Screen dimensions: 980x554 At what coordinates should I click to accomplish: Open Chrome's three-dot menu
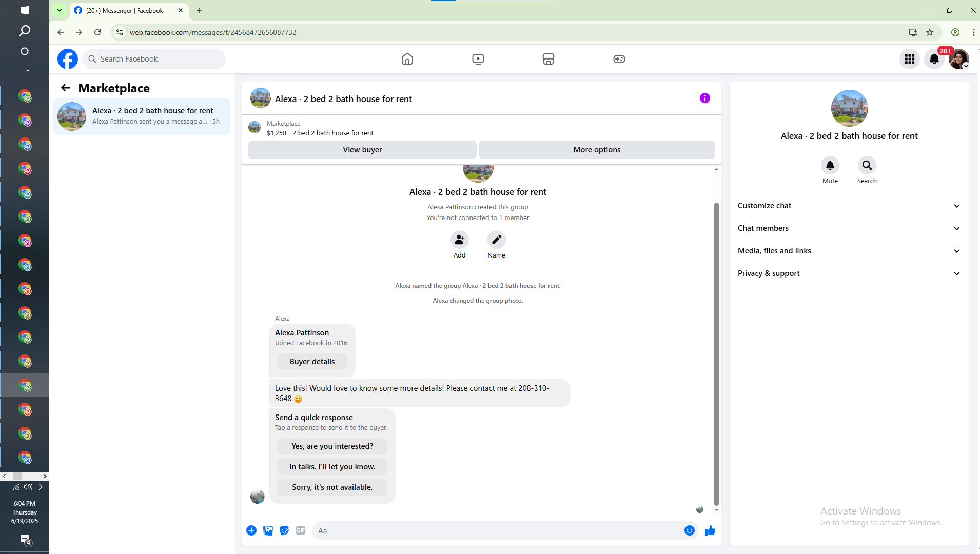(973, 32)
